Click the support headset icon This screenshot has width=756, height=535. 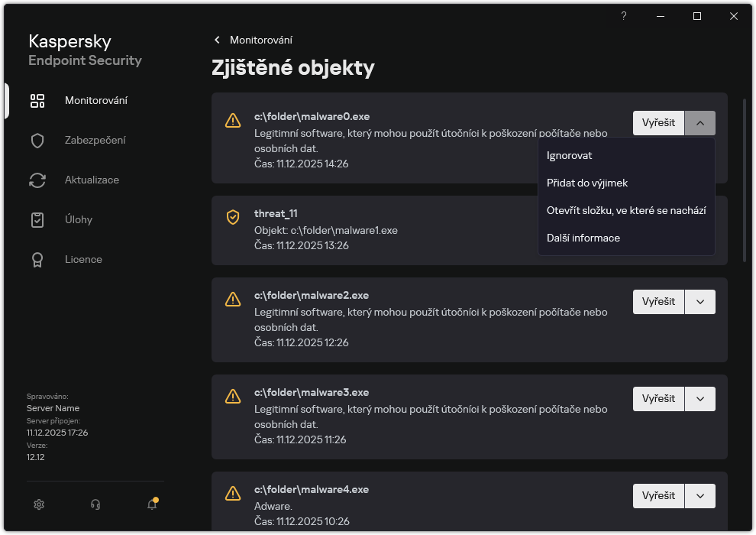point(95,504)
